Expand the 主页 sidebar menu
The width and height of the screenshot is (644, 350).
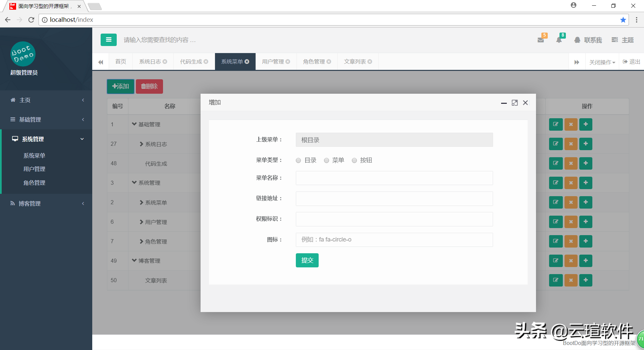point(46,100)
